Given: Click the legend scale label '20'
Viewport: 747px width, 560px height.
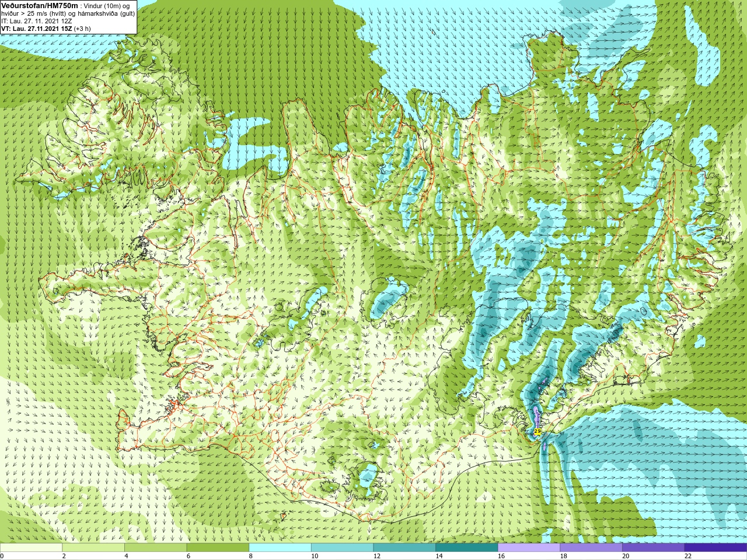Looking at the screenshot, I should 626,556.
